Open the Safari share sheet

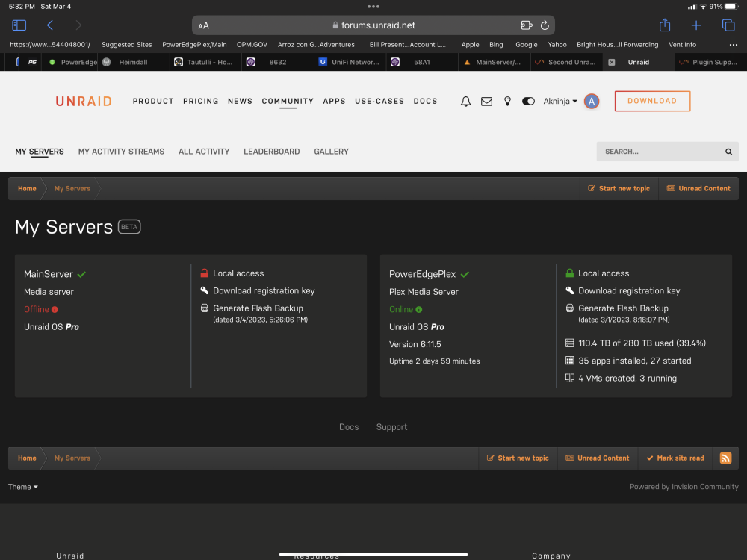pyautogui.click(x=665, y=25)
